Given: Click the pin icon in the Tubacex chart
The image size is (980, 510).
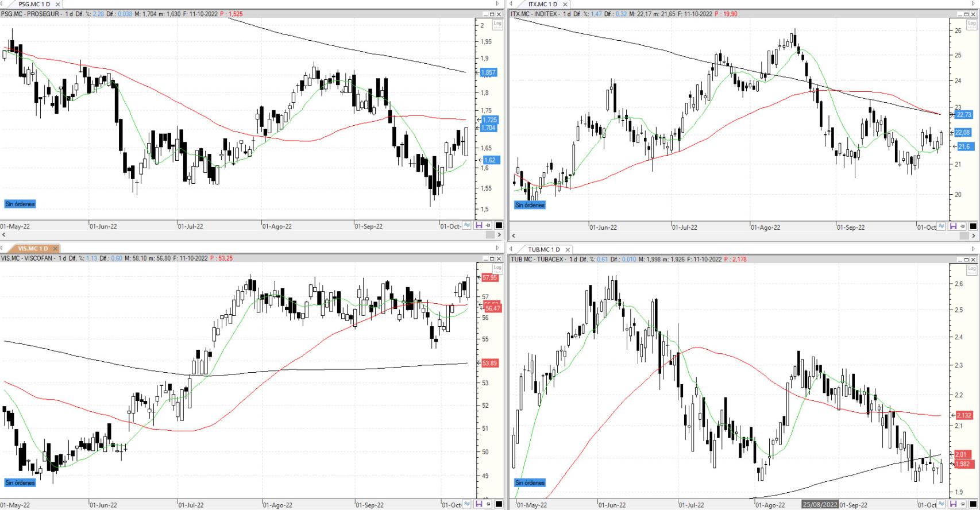Looking at the screenshot, I should pyautogui.click(x=963, y=504).
